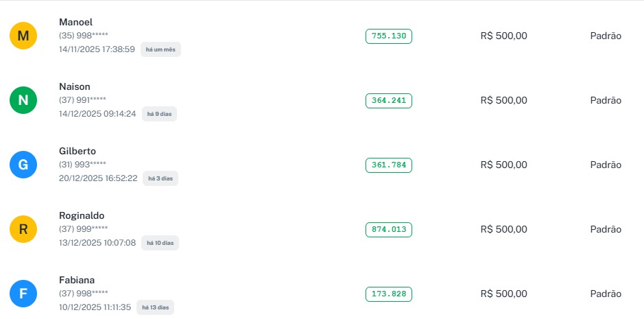Click the "há 9 dias" time tag
Screen dimensions: 644x319
(x=159, y=114)
